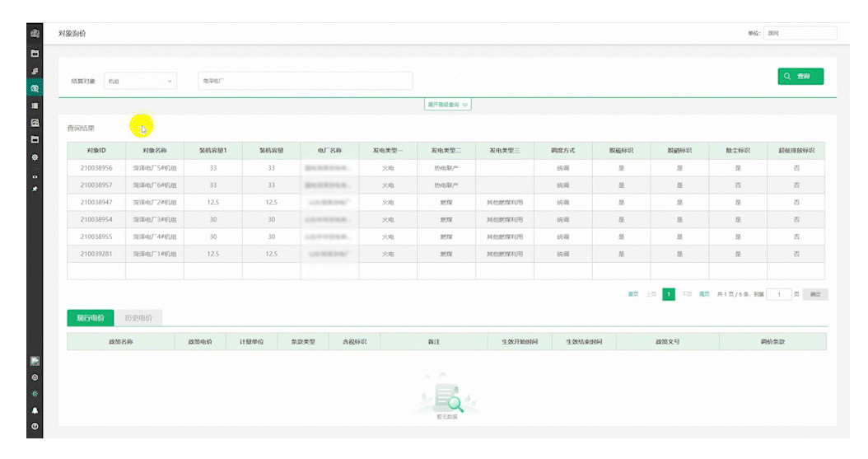Click the settings gear icon in the left sidebar
Screen dimensions: 868x459
(x=35, y=157)
